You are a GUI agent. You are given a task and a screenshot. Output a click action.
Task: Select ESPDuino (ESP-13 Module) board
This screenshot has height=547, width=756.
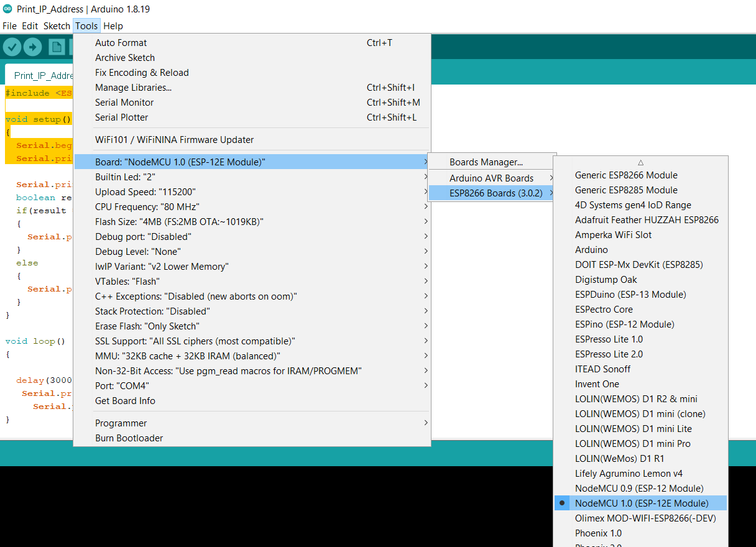point(640,295)
